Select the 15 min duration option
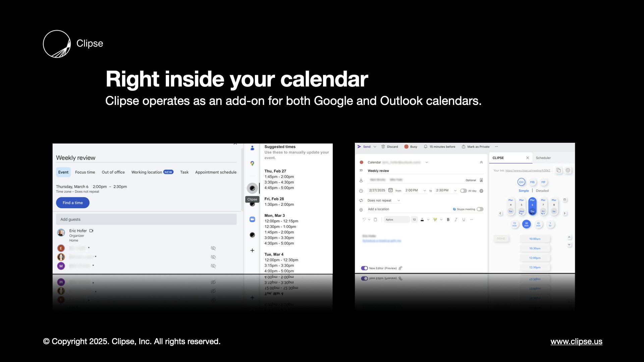The height and width of the screenshot is (362, 644). pos(515,224)
